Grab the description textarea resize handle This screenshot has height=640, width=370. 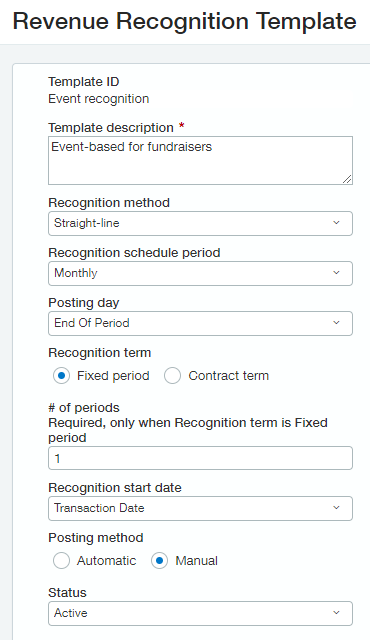347,179
